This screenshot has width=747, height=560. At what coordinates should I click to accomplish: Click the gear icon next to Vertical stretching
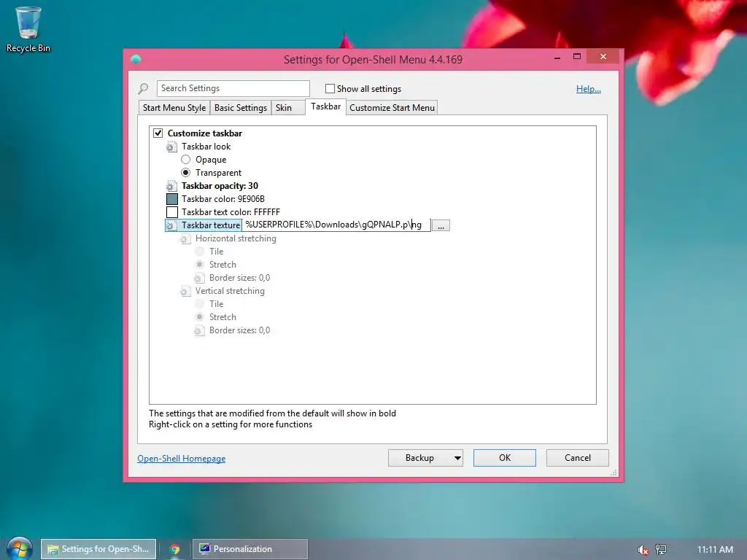[x=185, y=291]
